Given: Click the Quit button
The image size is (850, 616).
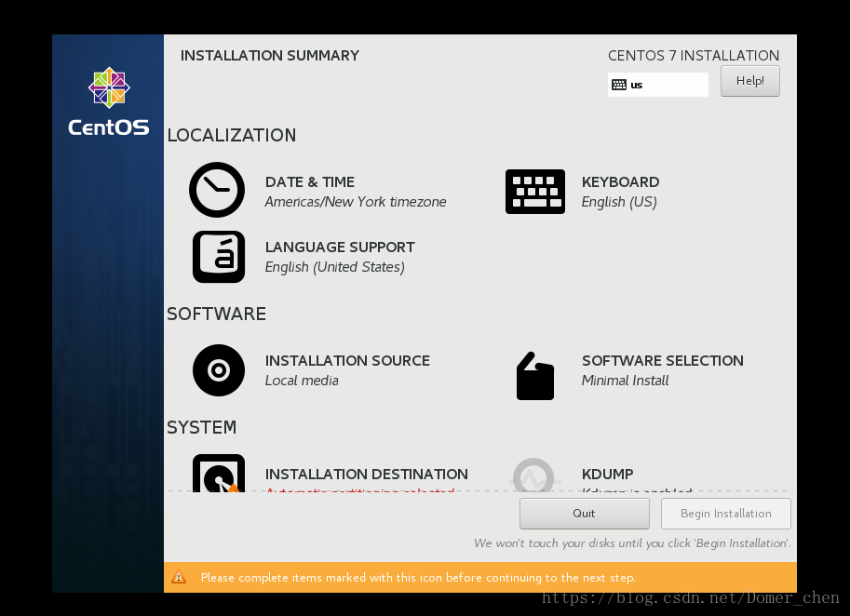Looking at the screenshot, I should coord(585,514).
